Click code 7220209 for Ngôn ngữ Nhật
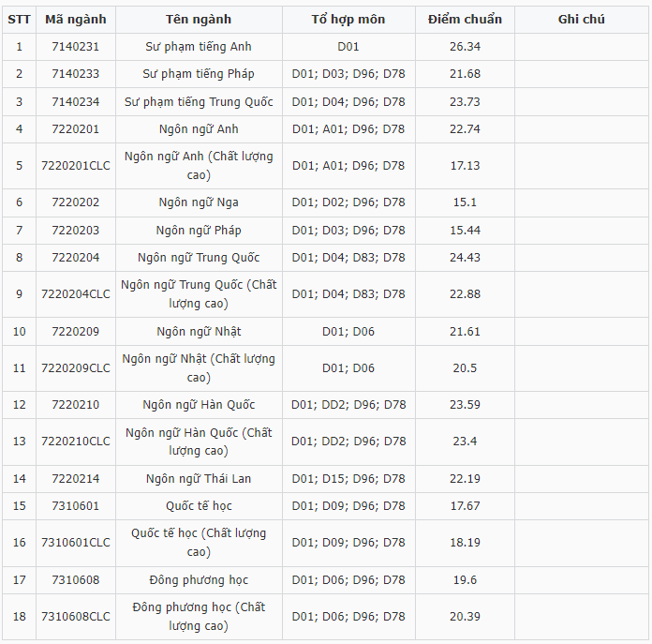The image size is (652, 644). 76,332
